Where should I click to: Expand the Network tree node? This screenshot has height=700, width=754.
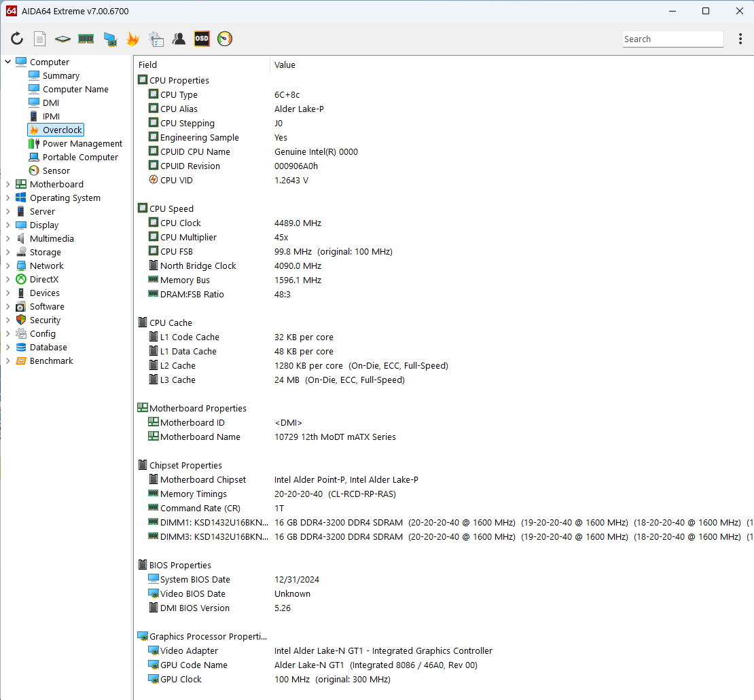pos(7,265)
